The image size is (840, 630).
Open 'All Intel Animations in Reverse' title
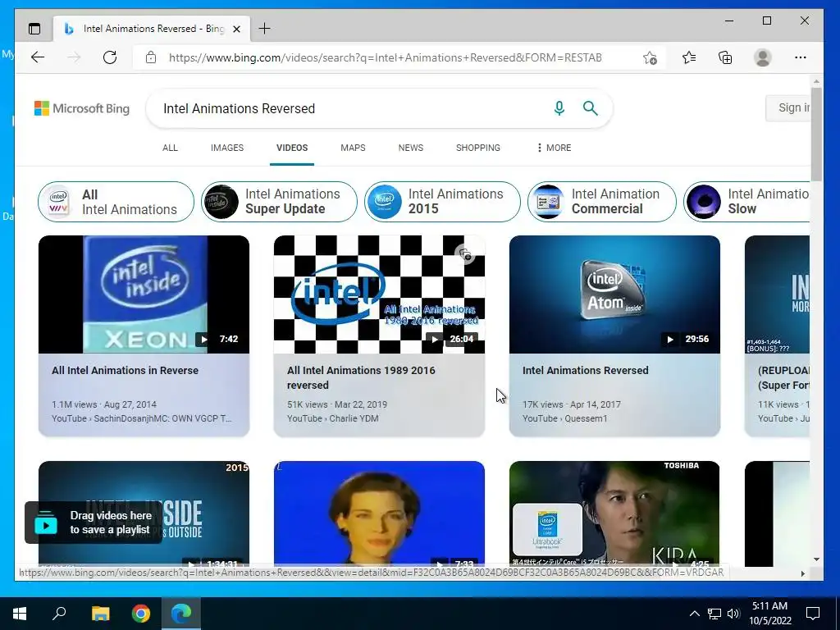point(125,370)
